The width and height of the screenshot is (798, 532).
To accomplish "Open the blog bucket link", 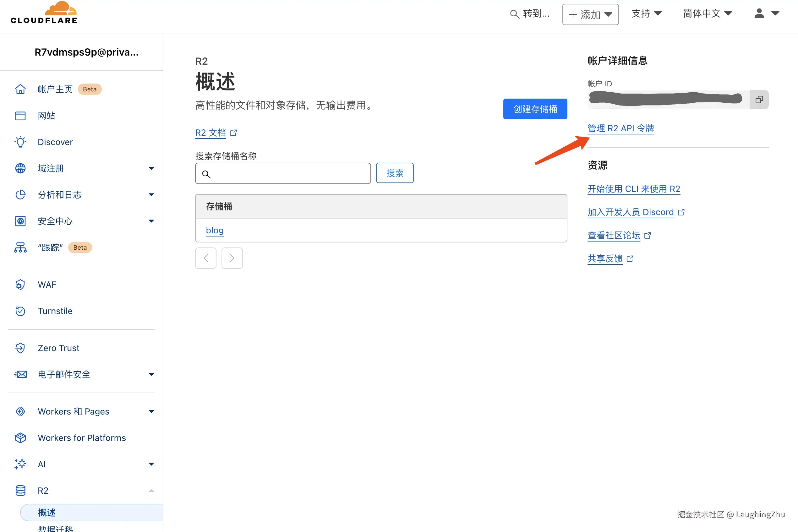I will pos(215,231).
